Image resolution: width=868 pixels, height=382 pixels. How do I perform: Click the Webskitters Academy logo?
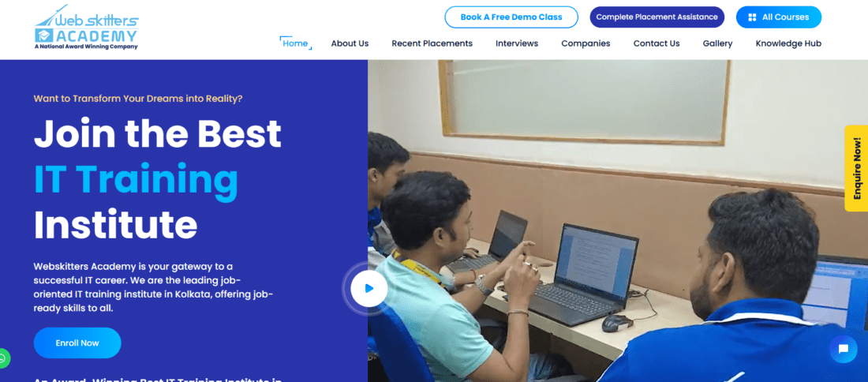pyautogui.click(x=86, y=27)
